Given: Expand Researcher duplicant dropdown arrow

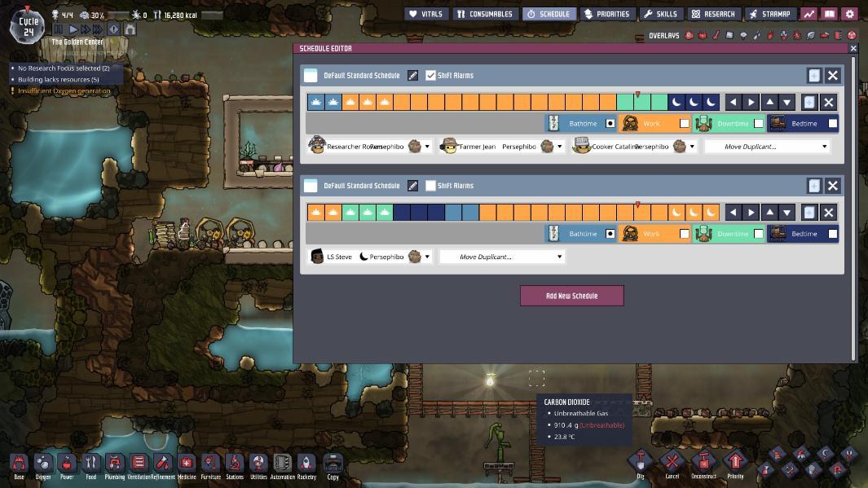Looking at the screenshot, I should click(x=427, y=147).
